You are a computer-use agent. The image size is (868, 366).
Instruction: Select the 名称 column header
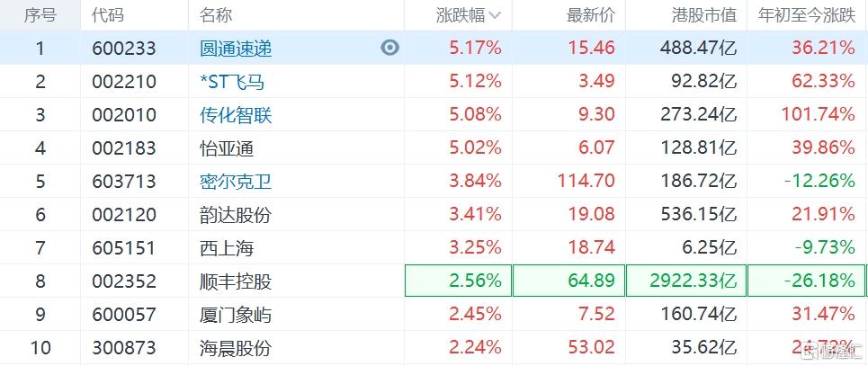coord(217,15)
